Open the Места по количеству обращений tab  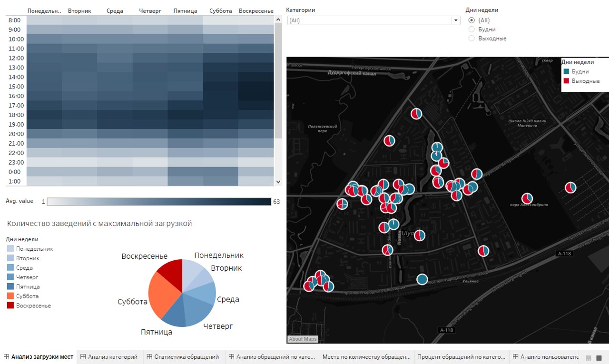tap(366, 357)
